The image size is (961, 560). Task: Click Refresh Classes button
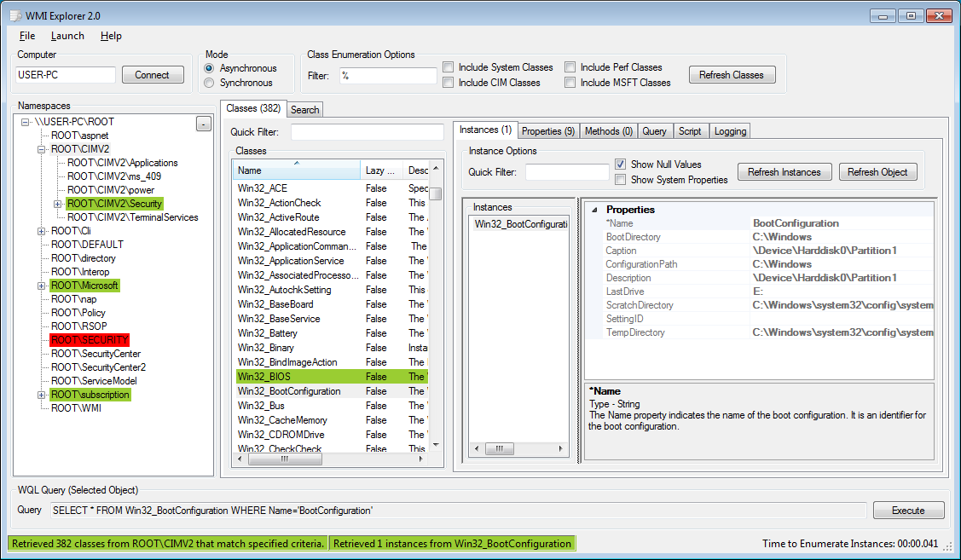pos(731,75)
